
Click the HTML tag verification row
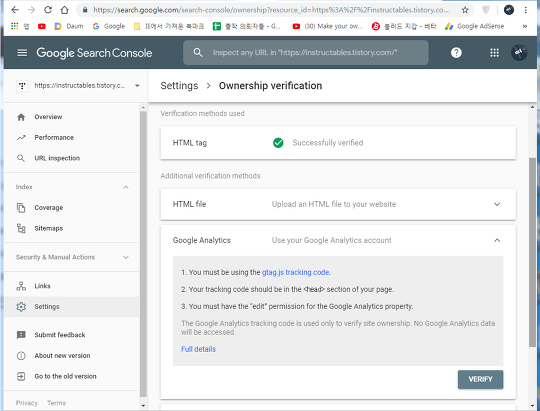(338, 143)
